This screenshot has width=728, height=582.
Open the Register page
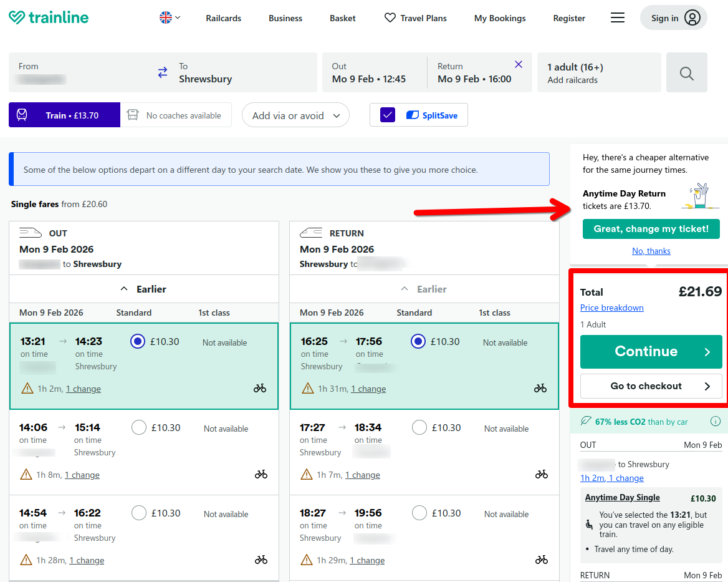pyautogui.click(x=568, y=18)
